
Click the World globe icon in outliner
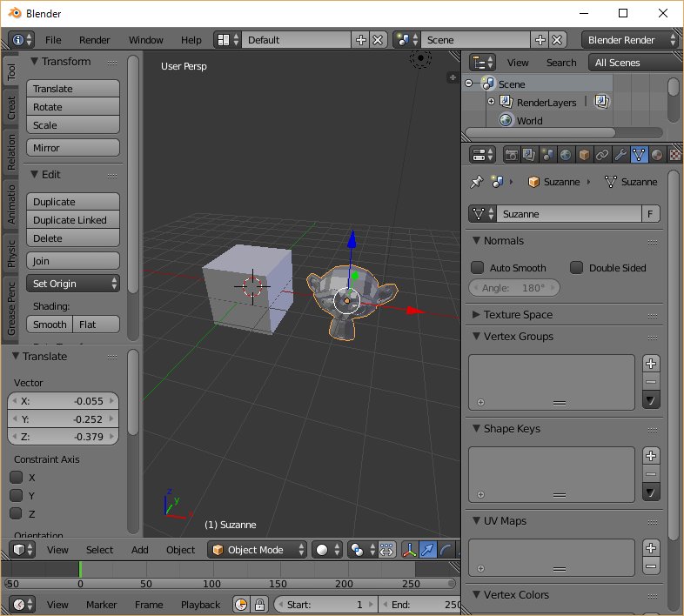tap(506, 120)
